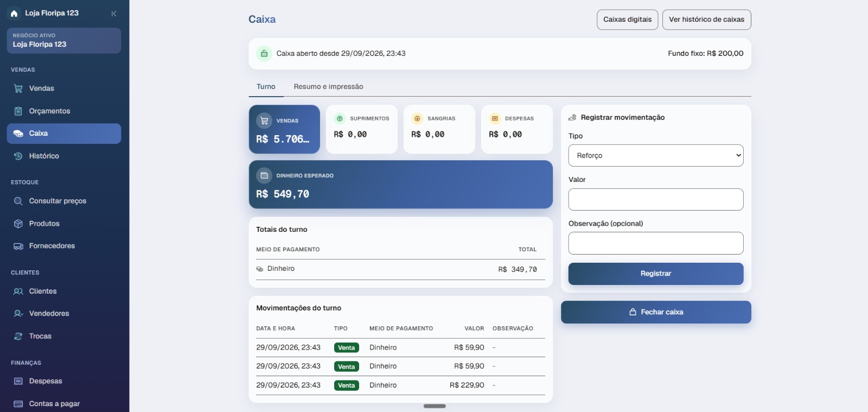Open the Tipo dropdown showing Reforço
Viewport: 868px width, 412px height.
click(656, 155)
